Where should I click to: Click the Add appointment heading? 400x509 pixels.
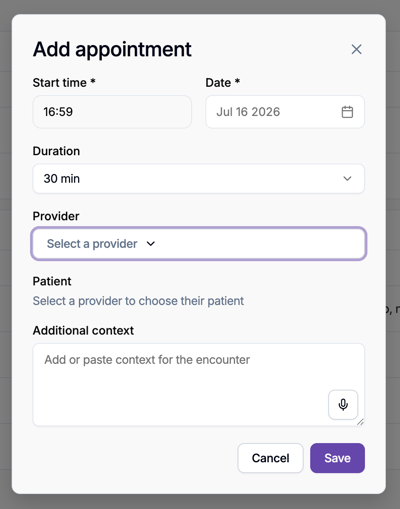click(x=112, y=50)
